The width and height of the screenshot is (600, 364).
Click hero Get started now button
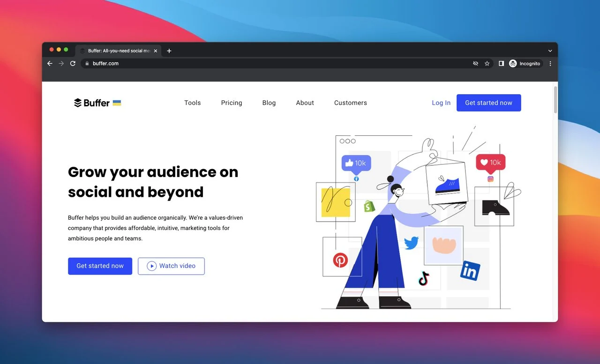[100, 266]
